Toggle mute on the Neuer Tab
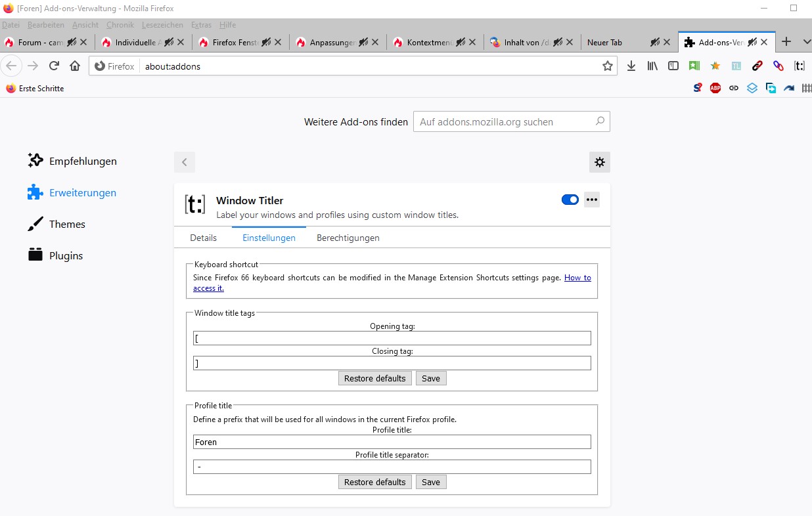Image resolution: width=812 pixels, height=516 pixels. 655,42
